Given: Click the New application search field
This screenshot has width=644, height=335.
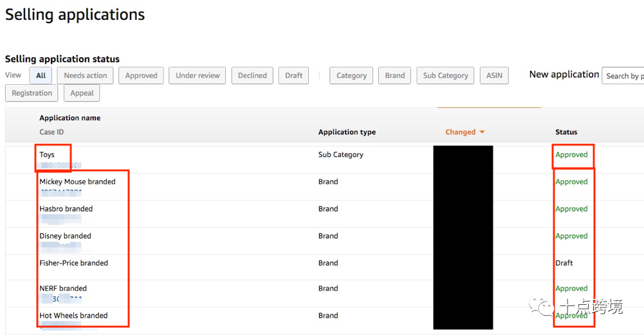Looking at the screenshot, I should pos(623,76).
